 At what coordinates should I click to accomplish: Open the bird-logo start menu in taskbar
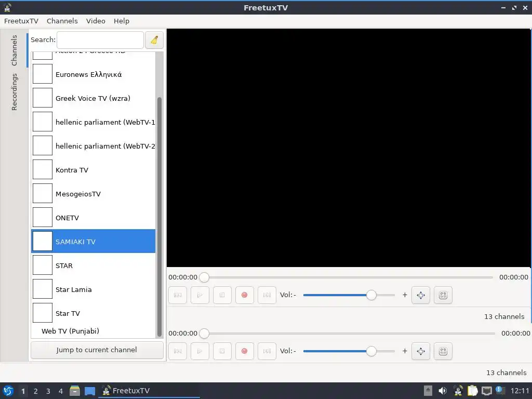(8, 391)
